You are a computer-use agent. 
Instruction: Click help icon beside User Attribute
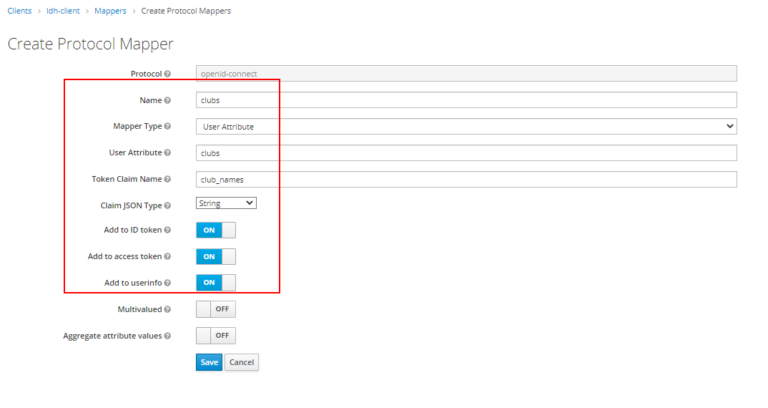pyautogui.click(x=167, y=153)
